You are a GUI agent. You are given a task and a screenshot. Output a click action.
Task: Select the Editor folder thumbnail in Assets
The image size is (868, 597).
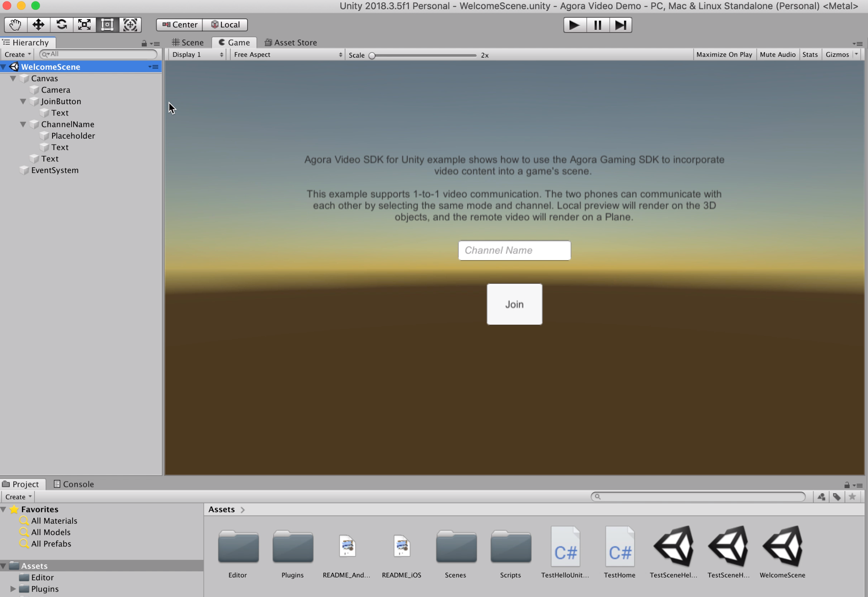click(x=238, y=547)
